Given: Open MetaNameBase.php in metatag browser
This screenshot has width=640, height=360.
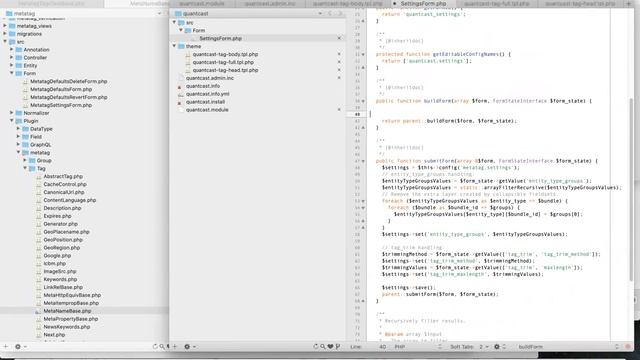Looking at the screenshot, I should click(67, 311).
